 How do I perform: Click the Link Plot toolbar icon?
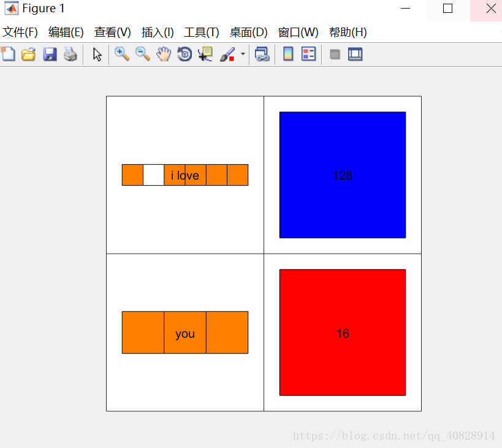click(x=262, y=54)
